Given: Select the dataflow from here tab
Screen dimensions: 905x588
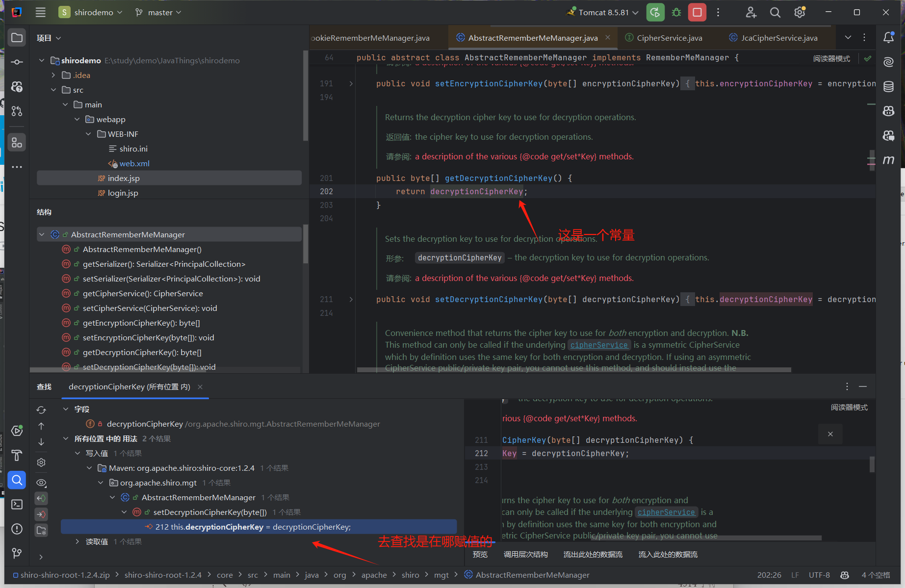Looking at the screenshot, I should (593, 554).
